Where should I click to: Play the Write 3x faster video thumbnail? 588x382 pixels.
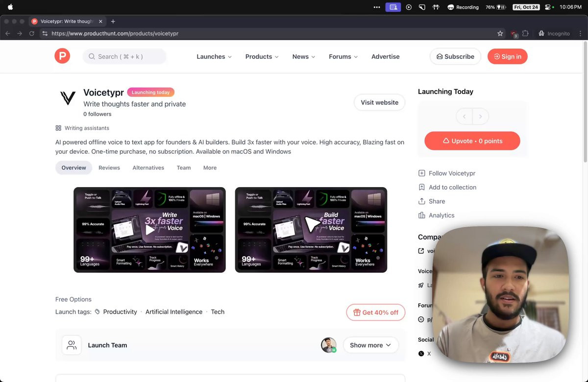coord(149,230)
